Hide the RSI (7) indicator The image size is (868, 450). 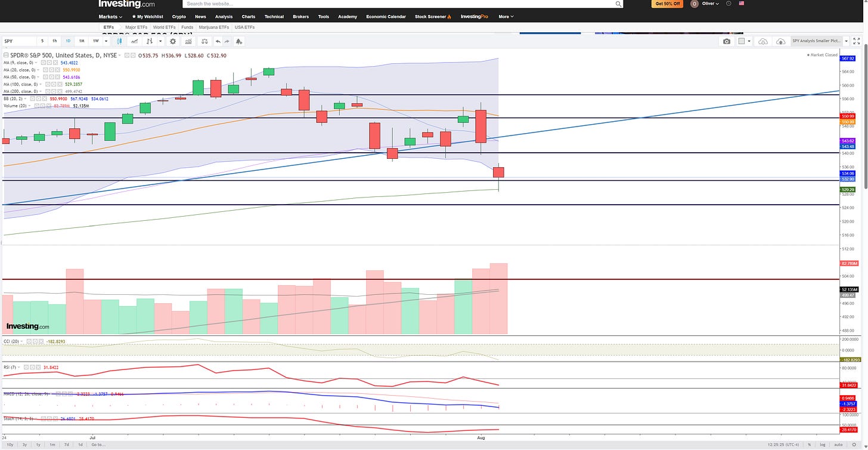point(26,368)
